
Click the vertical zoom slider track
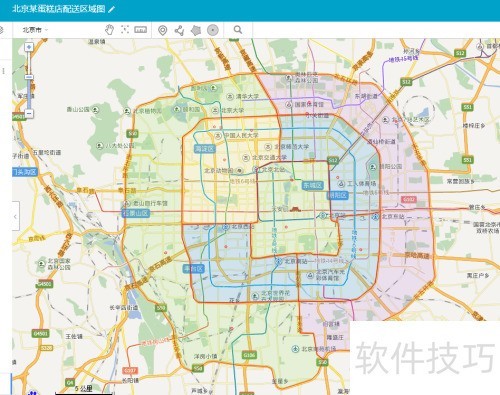click(29, 80)
